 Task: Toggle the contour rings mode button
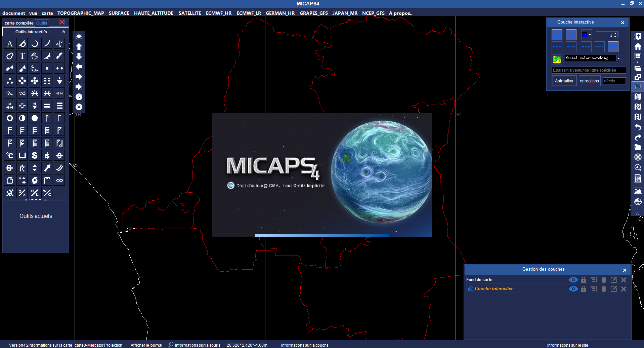click(557, 35)
